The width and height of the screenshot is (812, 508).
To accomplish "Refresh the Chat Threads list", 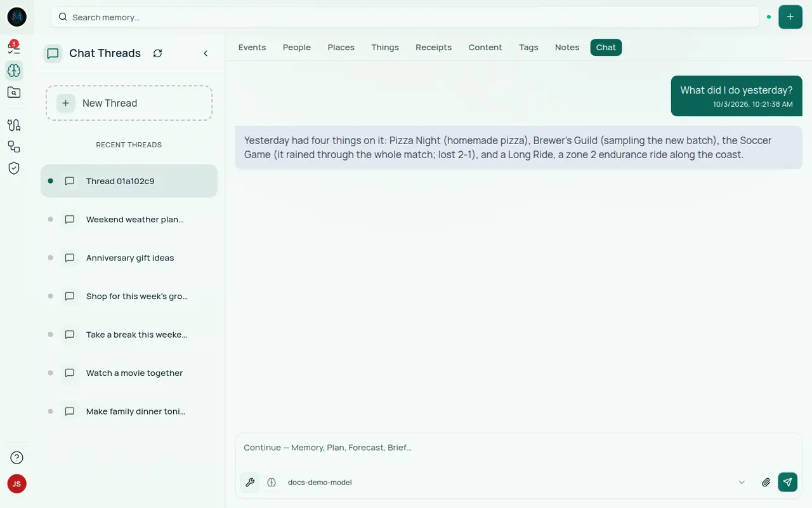I will click(x=158, y=53).
